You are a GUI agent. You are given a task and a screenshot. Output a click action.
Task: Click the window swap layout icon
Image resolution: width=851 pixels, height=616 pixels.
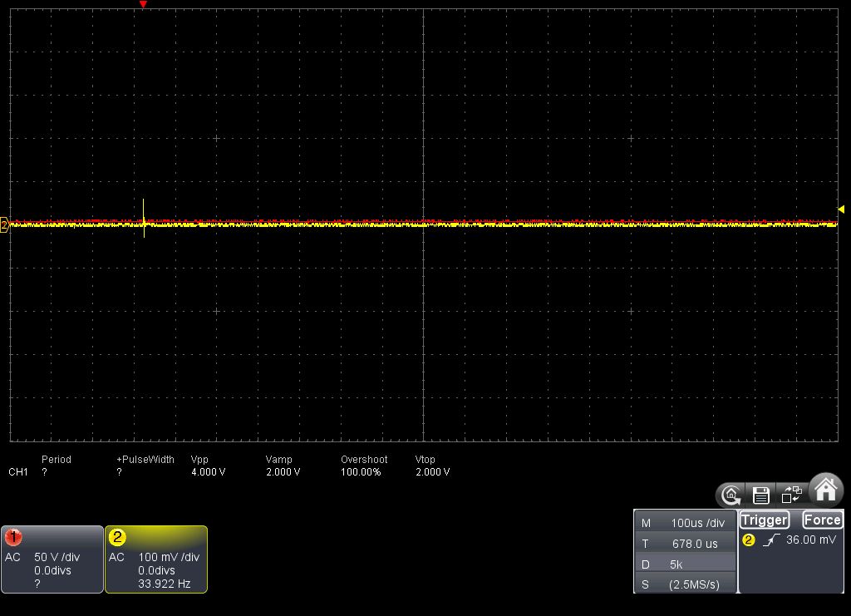pyautogui.click(x=791, y=495)
